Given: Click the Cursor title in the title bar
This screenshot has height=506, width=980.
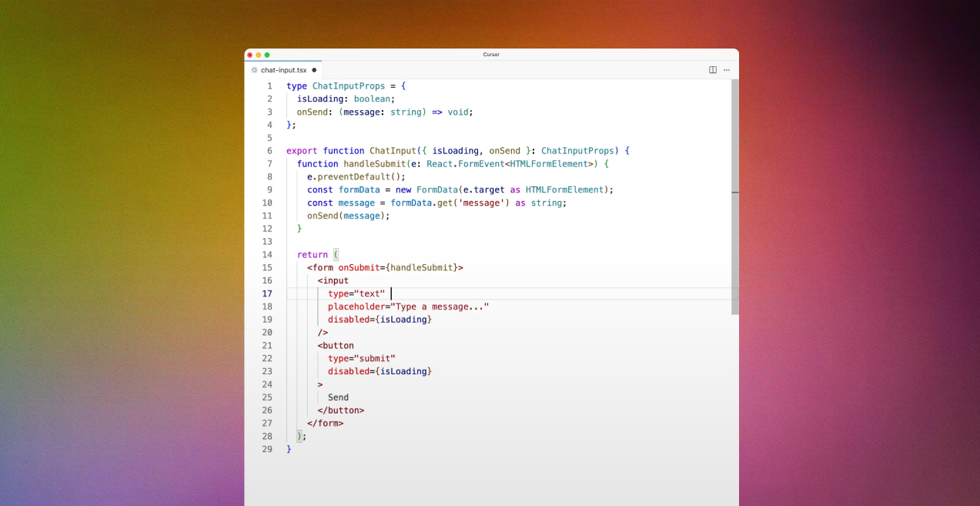Looking at the screenshot, I should [x=491, y=55].
